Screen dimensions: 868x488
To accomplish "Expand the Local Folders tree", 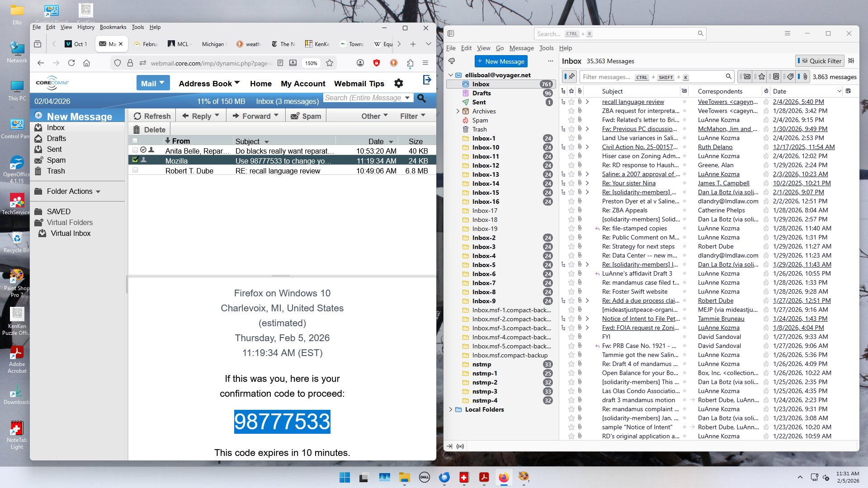I will pyautogui.click(x=450, y=409).
